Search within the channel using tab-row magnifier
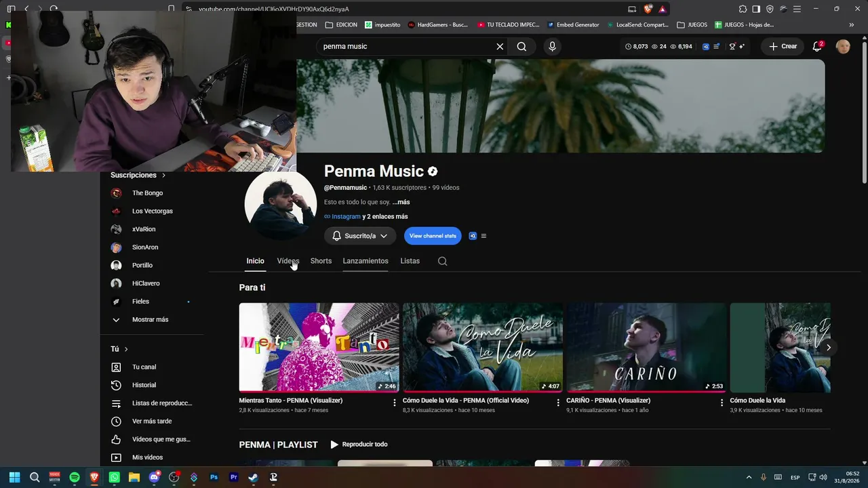Image resolution: width=868 pixels, height=488 pixels. click(442, 261)
